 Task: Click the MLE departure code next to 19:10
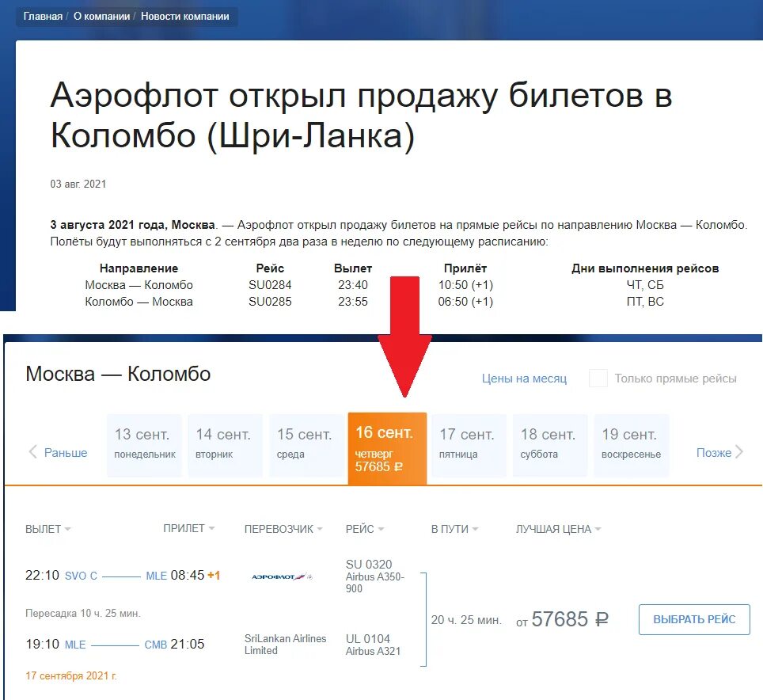tap(75, 645)
